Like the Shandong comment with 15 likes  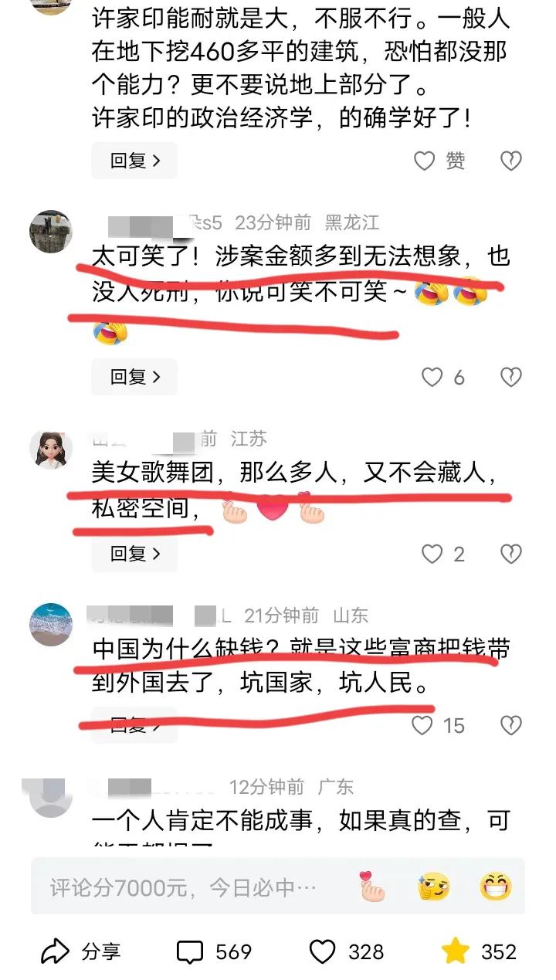coord(422,725)
